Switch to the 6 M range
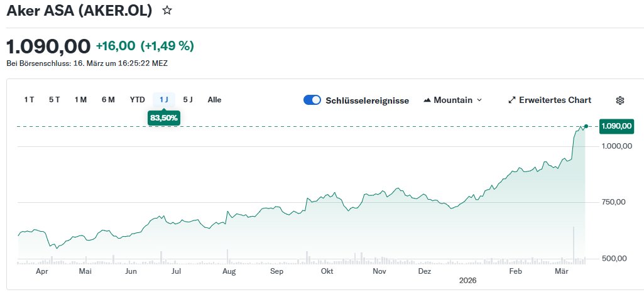 pyautogui.click(x=108, y=100)
